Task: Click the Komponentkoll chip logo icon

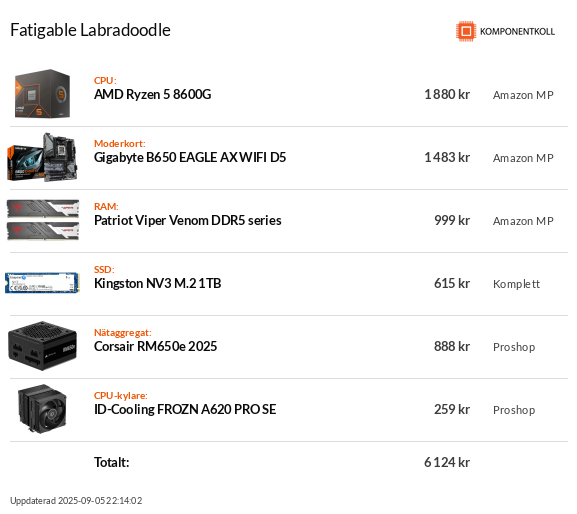Action: (466, 31)
